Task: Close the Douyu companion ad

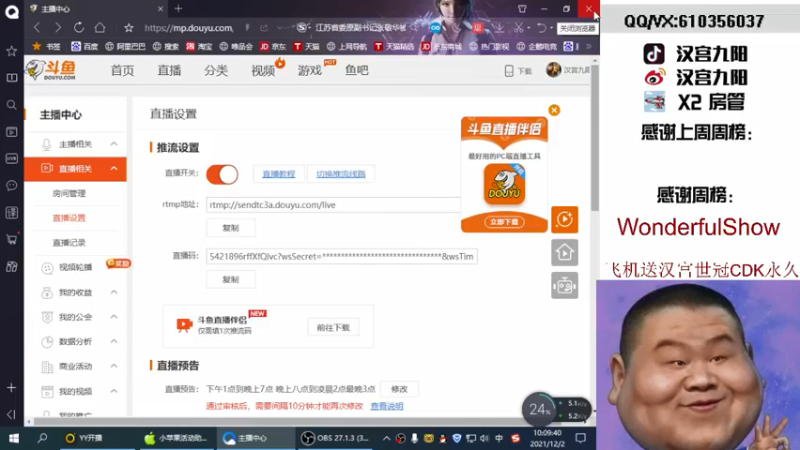Action: [x=554, y=110]
